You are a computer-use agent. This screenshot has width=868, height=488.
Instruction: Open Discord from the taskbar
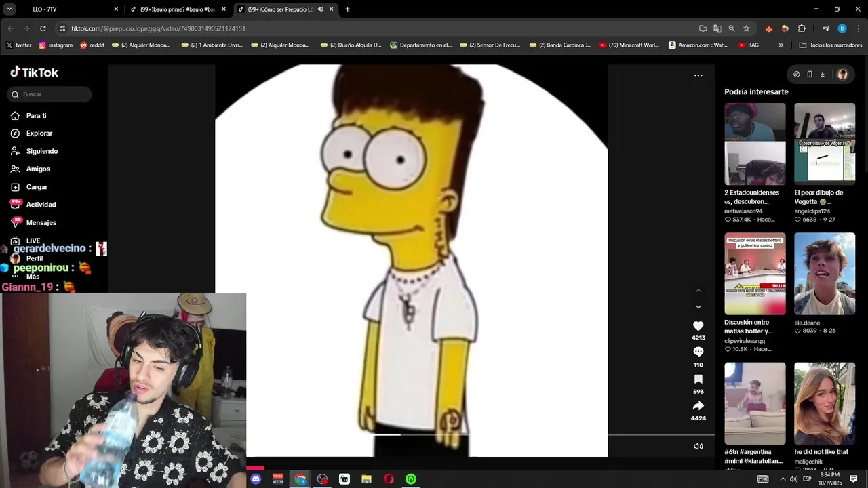click(x=256, y=479)
